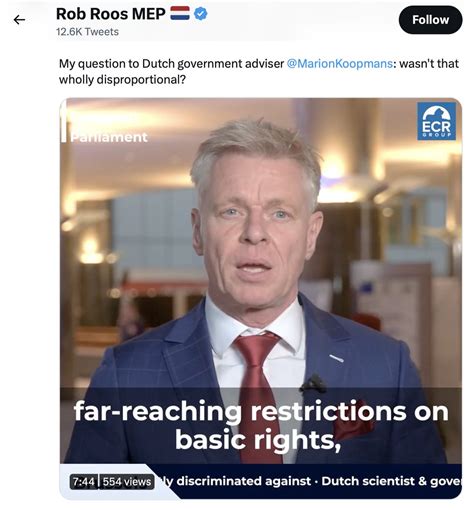Screen dimensions: 474x510
Task: Click the back arrow icon
Action: click(x=19, y=20)
